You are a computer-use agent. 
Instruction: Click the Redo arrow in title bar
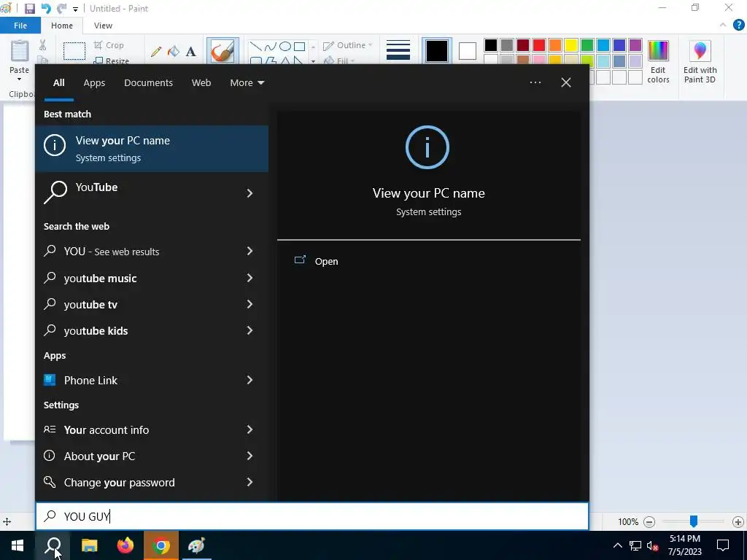[61, 9]
